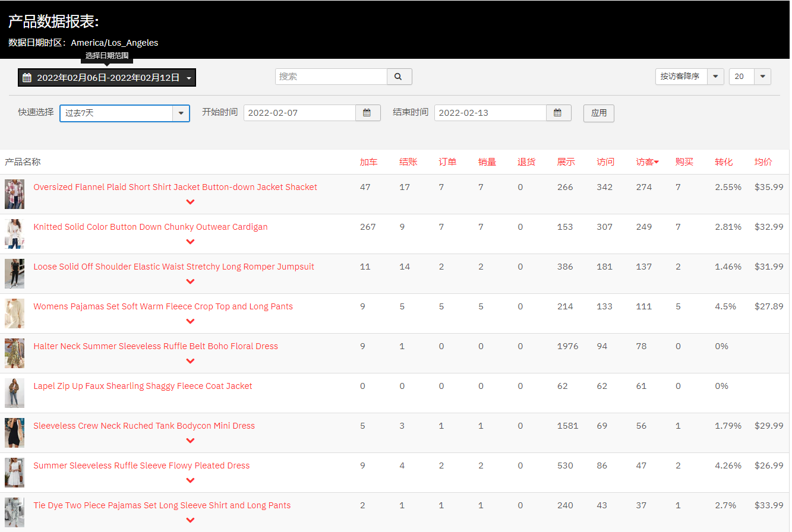Sort by 销量 column header

[x=487, y=162]
